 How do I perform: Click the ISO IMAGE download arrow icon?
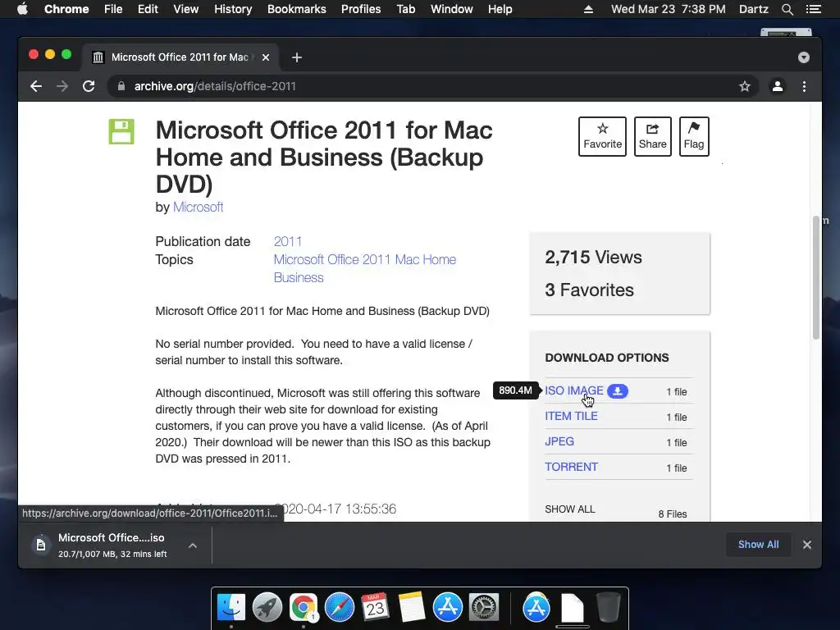[618, 391]
